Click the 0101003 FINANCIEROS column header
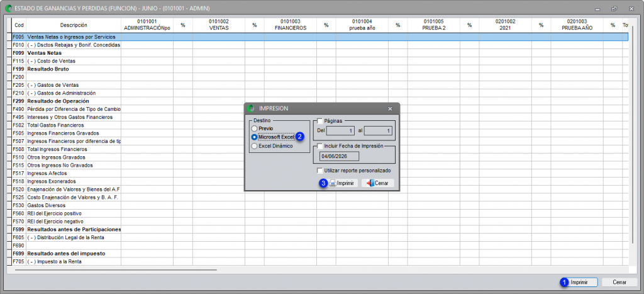 pyautogui.click(x=291, y=25)
